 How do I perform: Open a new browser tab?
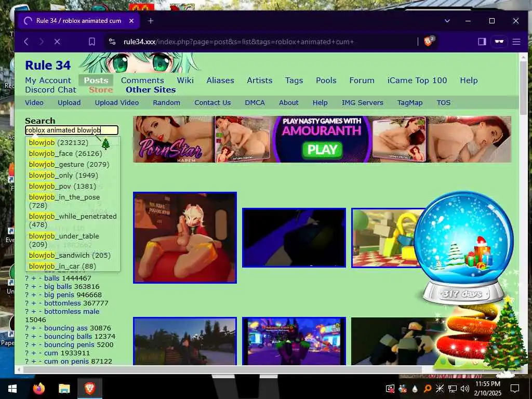[x=151, y=21]
